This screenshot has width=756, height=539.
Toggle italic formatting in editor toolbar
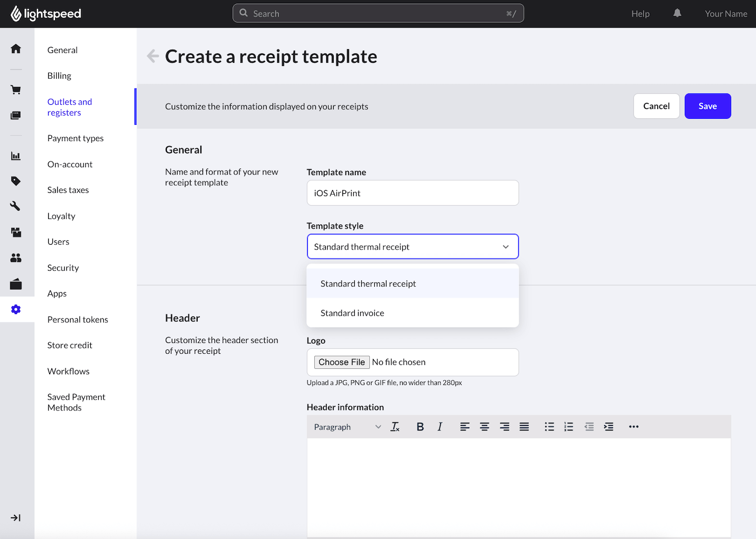click(x=440, y=427)
